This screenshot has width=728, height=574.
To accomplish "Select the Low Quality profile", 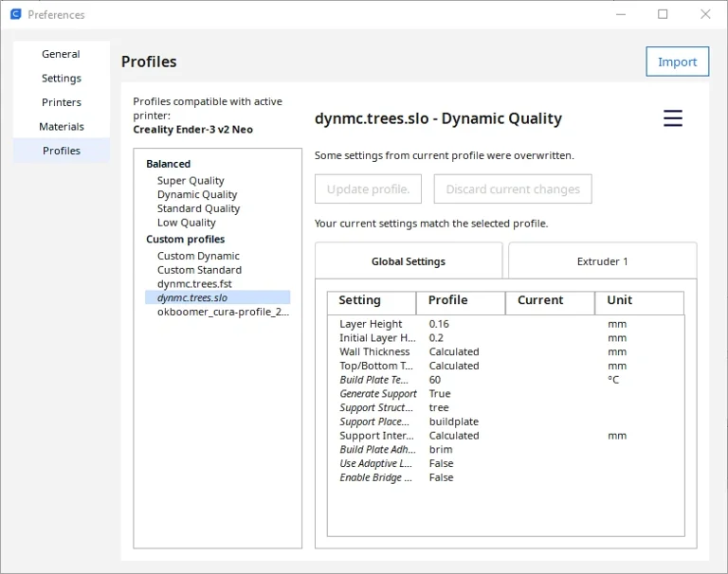I will click(186, 223).
